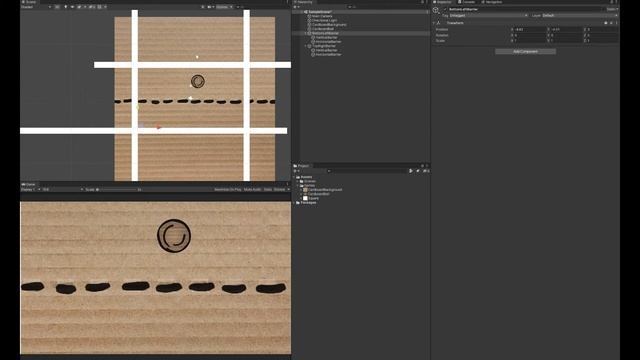Collapse the Transform component foldout
Image resolution: width=640 pixels, height=360 pixels.
pyautogui.click(x=434, y=23)
